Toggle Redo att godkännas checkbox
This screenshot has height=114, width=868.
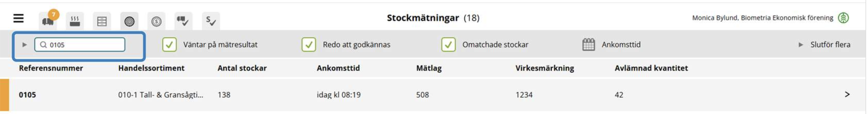pyautogui.click(x=309, y=44)
